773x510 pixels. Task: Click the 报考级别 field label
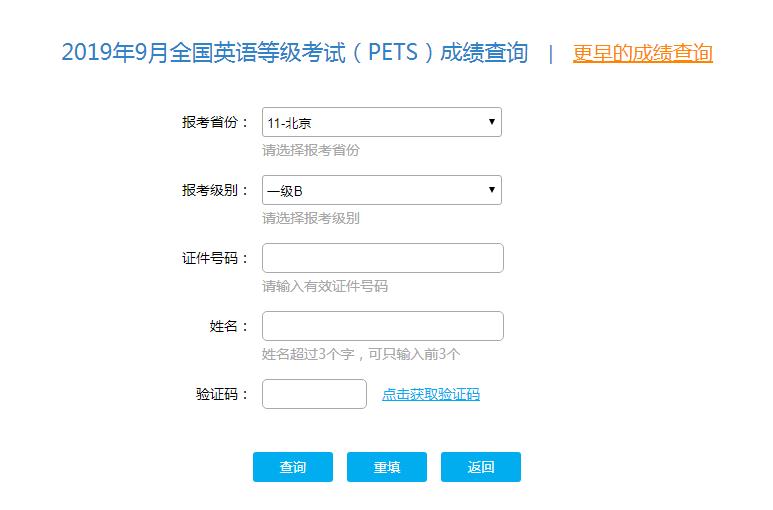point(214,190)
